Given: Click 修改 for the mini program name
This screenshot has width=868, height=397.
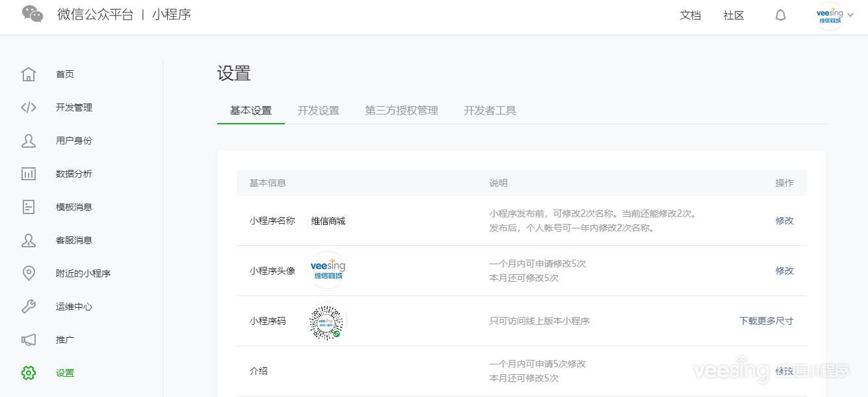Looking at the screenshot, I should pos(784,221).
